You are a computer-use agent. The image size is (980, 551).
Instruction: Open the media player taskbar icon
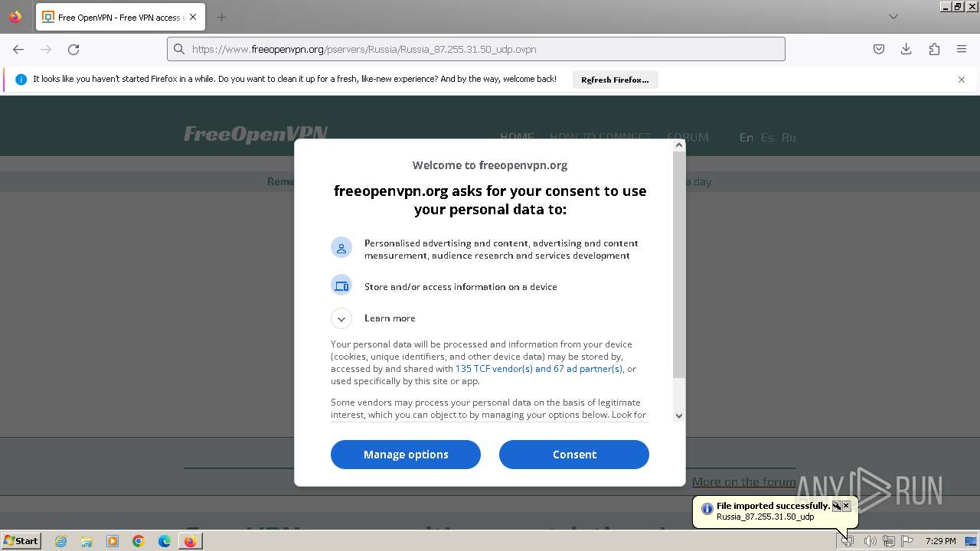tap(113, 541)
